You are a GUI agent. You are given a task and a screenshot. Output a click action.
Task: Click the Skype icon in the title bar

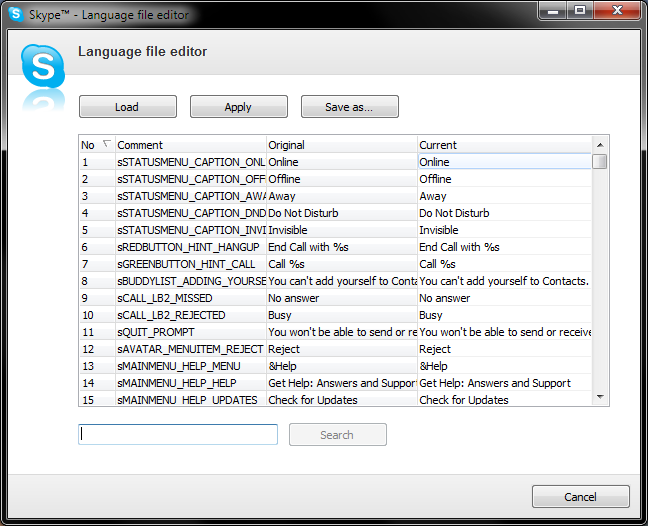pos(16,14)
